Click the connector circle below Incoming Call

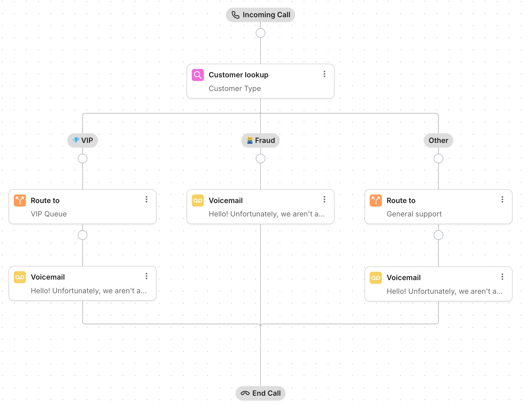(x=260, y=33)
